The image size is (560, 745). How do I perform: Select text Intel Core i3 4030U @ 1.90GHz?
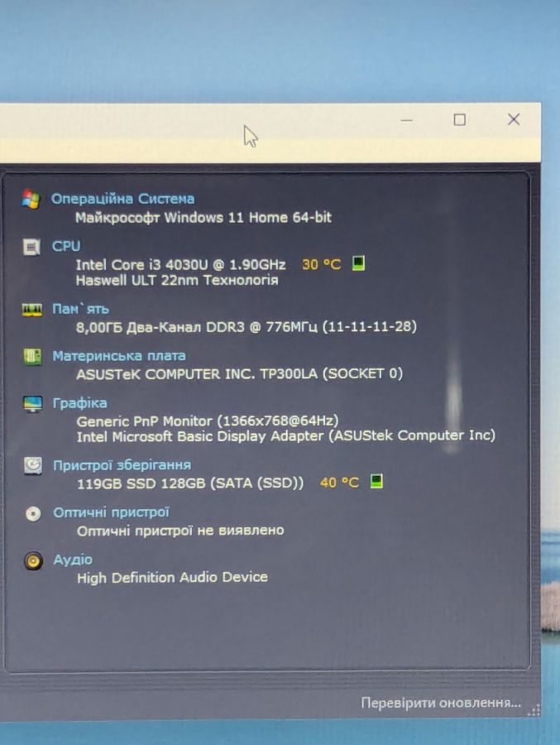(180, 265)
